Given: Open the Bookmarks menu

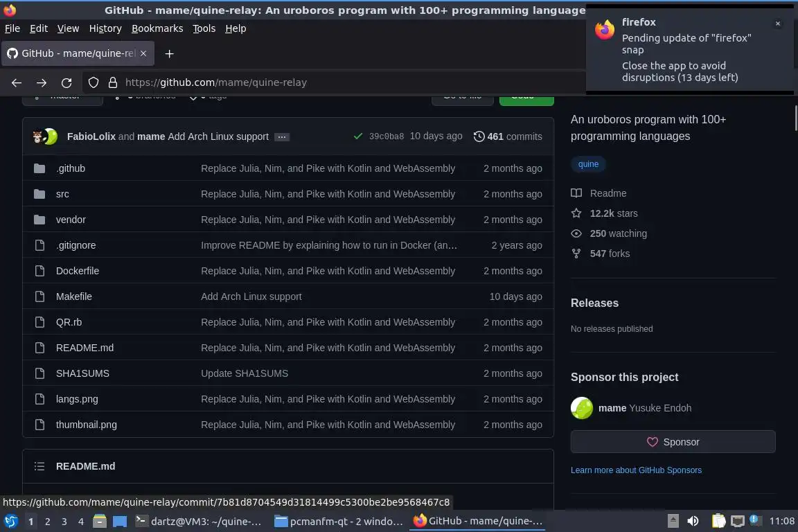Looking at the screenshot, I should pyautogui.click(x=157, y=28).
